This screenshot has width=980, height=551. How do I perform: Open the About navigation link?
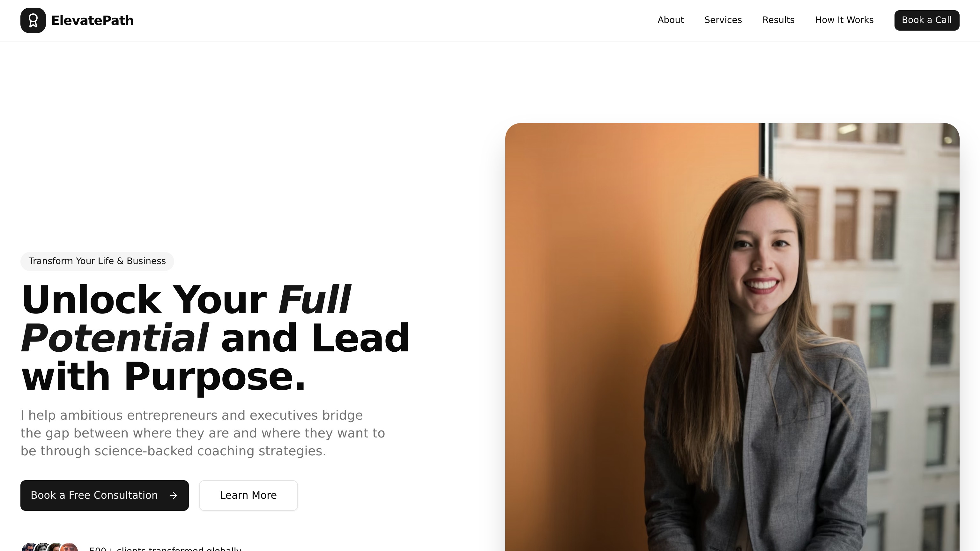point(670,20)
